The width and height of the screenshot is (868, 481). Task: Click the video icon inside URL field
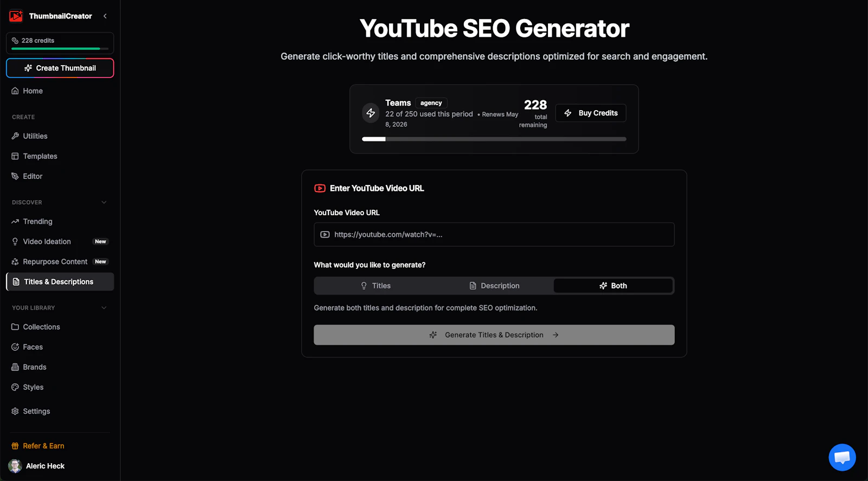pos(325,234)
